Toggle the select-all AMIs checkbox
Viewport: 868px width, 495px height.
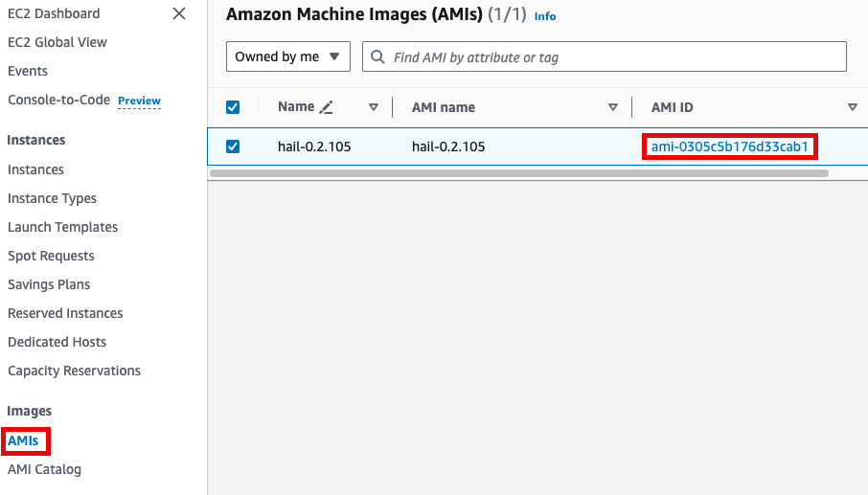(233, 107)
